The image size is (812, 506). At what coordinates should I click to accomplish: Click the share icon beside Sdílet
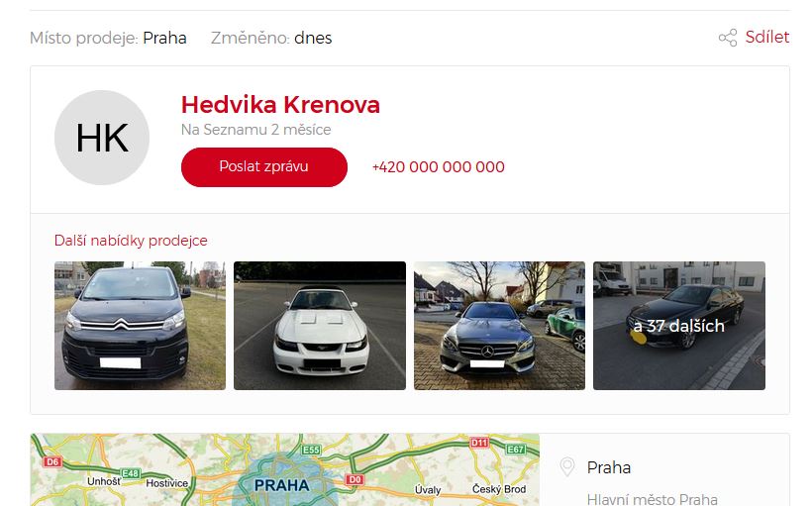(728, 38)
